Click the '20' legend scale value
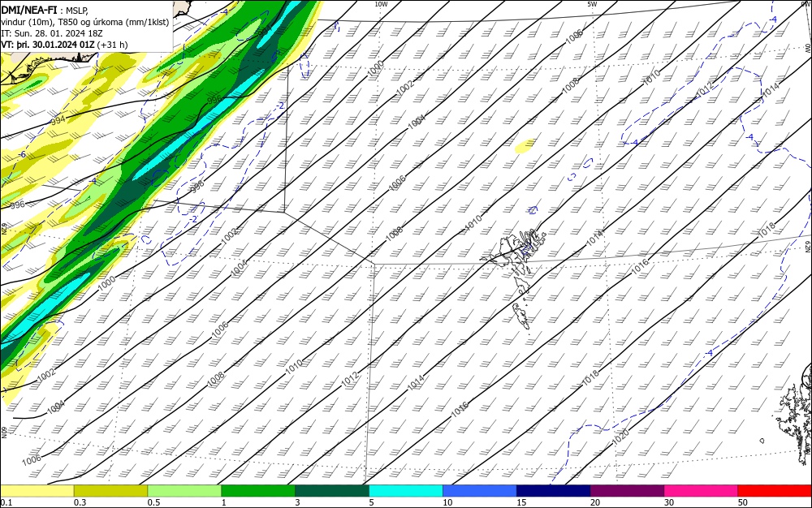Viewport: 812px width, 508px height. 595,502
